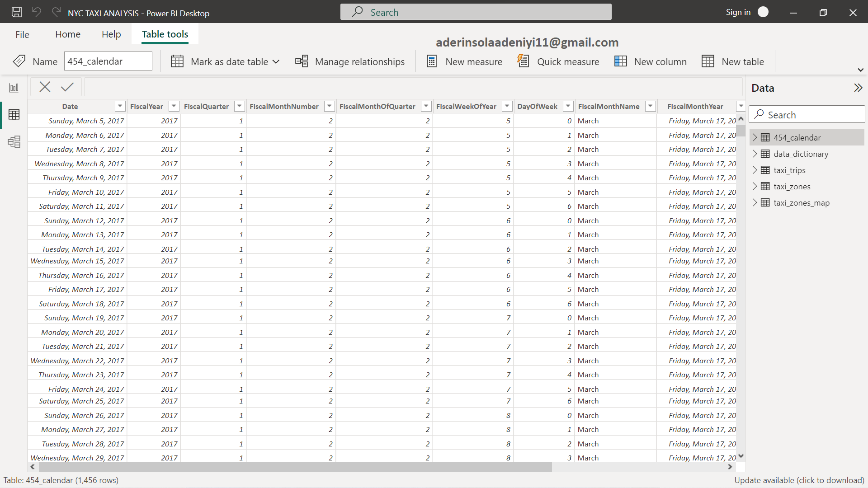Click Manage relationships button
Screen dimensions: 868x488
350,62
